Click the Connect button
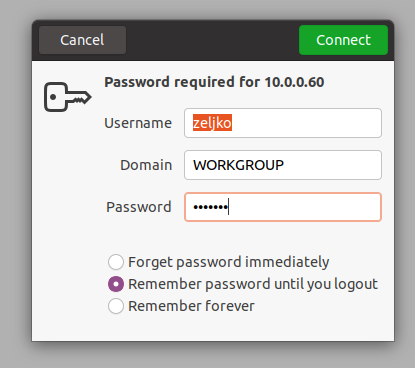The image size is (415, 368). pyautogui.click(x=343, y=40)
